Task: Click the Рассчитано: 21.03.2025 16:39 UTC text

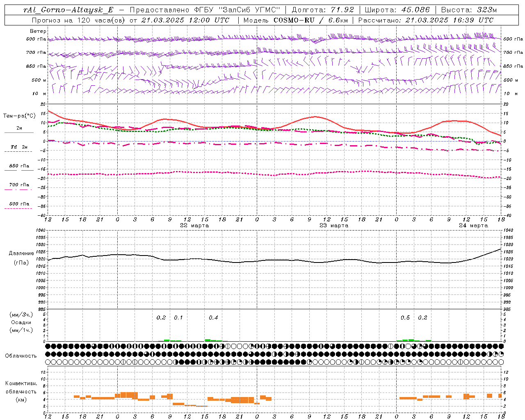Action: point(426,20)
